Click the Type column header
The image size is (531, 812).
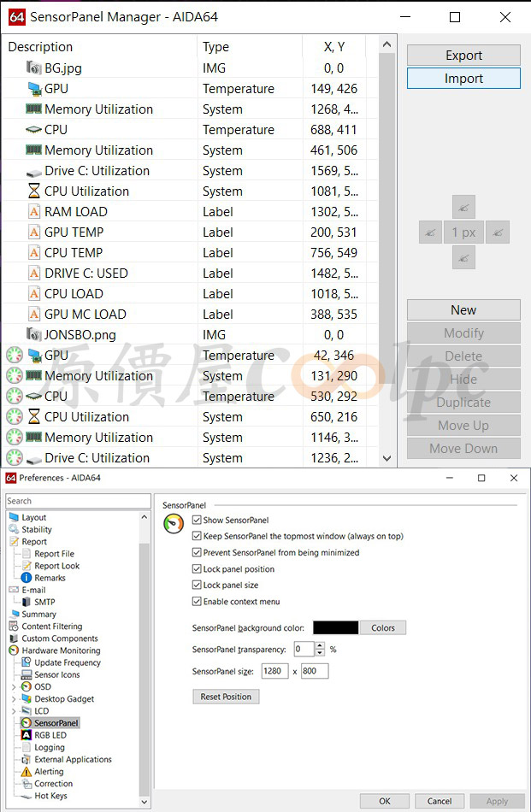tap(251, 47)
